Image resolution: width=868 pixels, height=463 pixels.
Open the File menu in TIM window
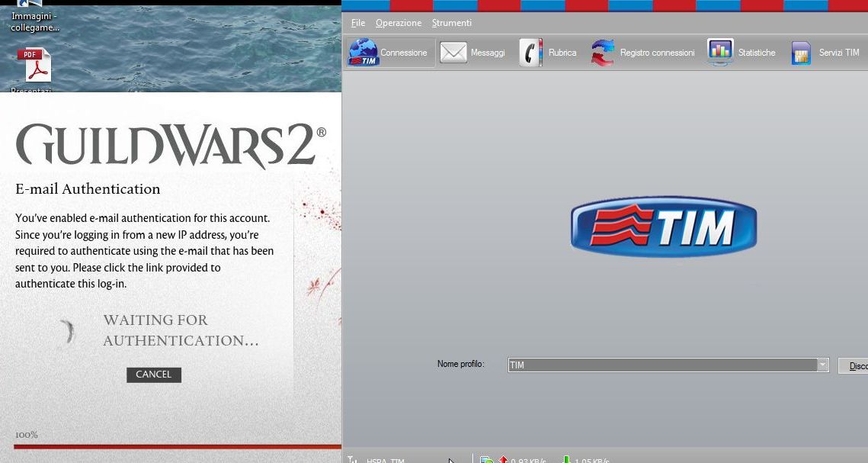(358, 23)
